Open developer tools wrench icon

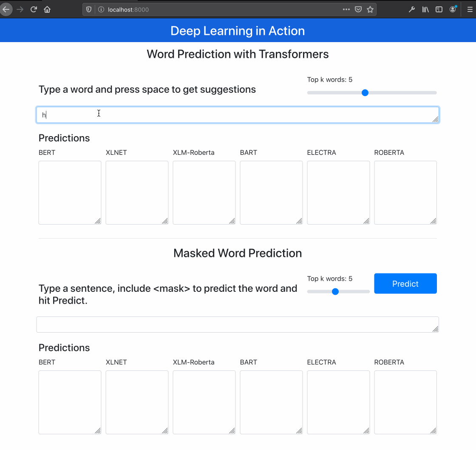pyautogui.click(x=412, y=9)
